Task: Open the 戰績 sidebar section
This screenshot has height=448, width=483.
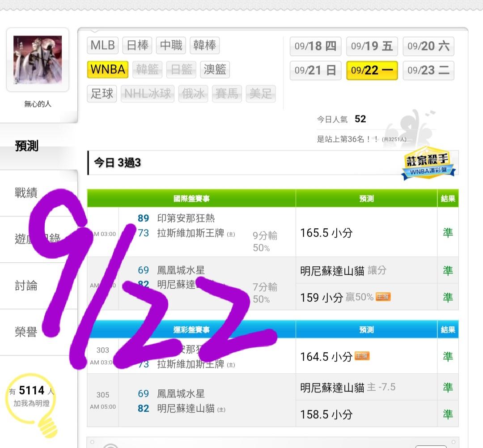Action: (x=26, y=193)
